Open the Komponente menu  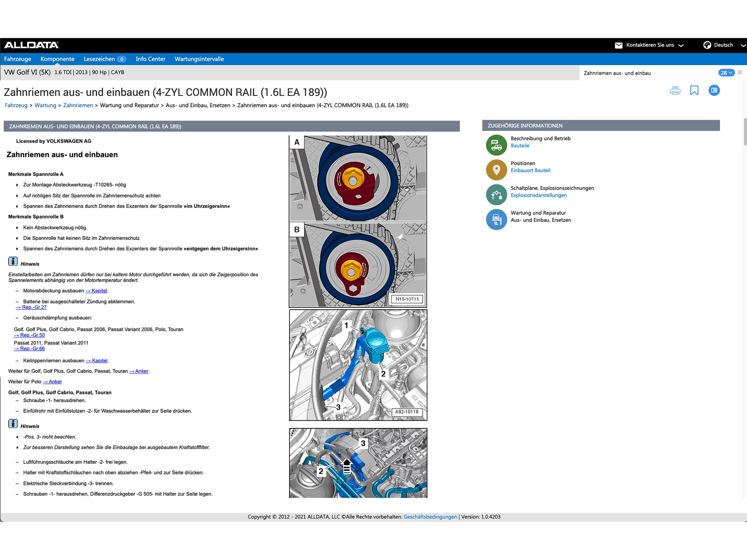point(57,59)
